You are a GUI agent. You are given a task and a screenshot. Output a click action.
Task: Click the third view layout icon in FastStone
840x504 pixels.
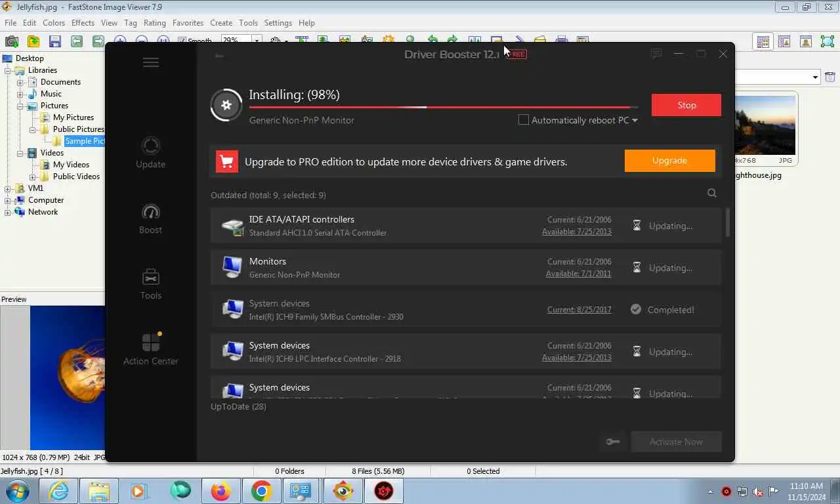click(x=806, y=41)
